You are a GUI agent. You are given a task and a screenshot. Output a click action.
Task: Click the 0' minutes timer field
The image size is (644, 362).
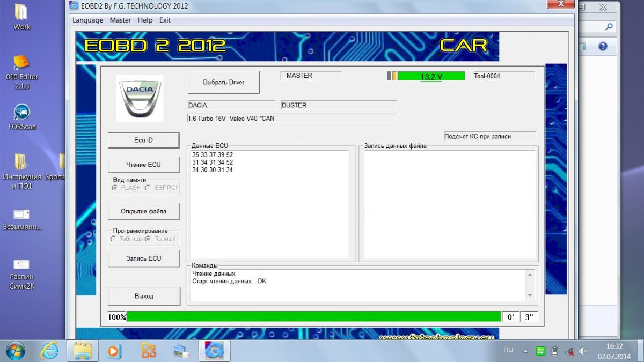pos(510,317)
